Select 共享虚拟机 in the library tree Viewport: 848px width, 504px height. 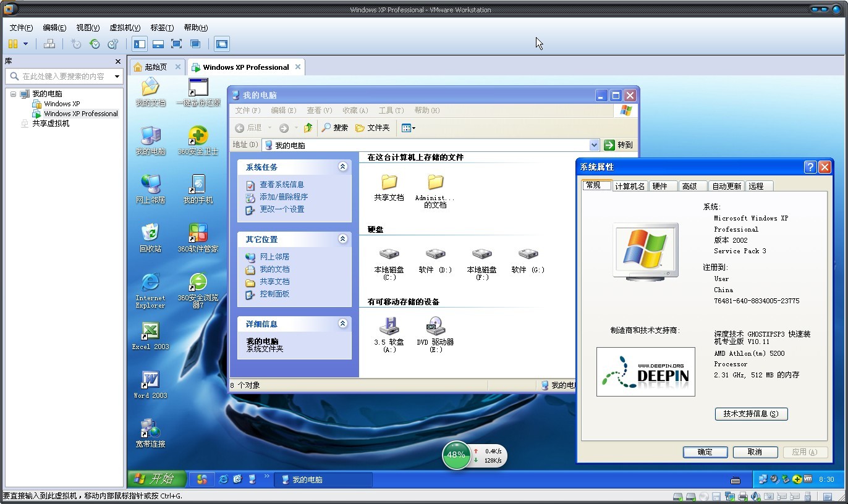click(x=51, y=124)
